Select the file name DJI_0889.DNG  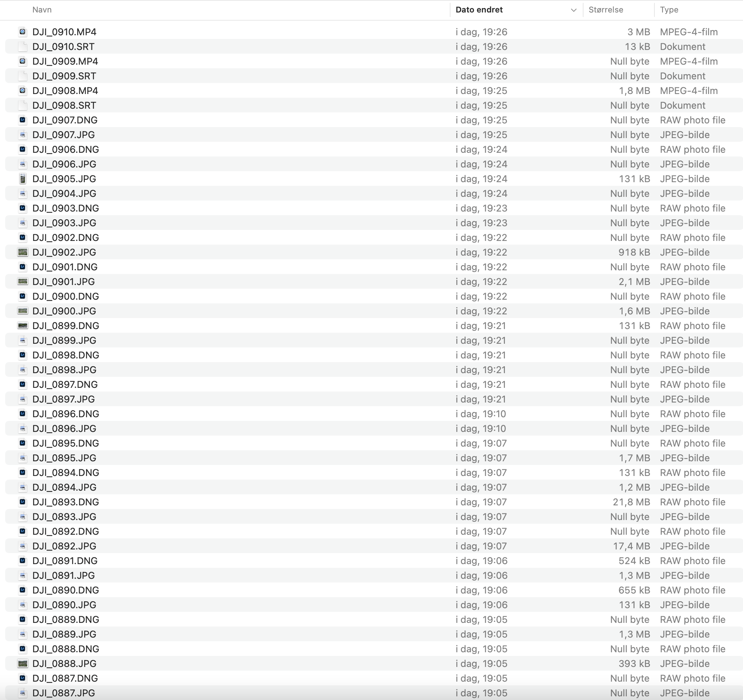[x=66, y=620]
